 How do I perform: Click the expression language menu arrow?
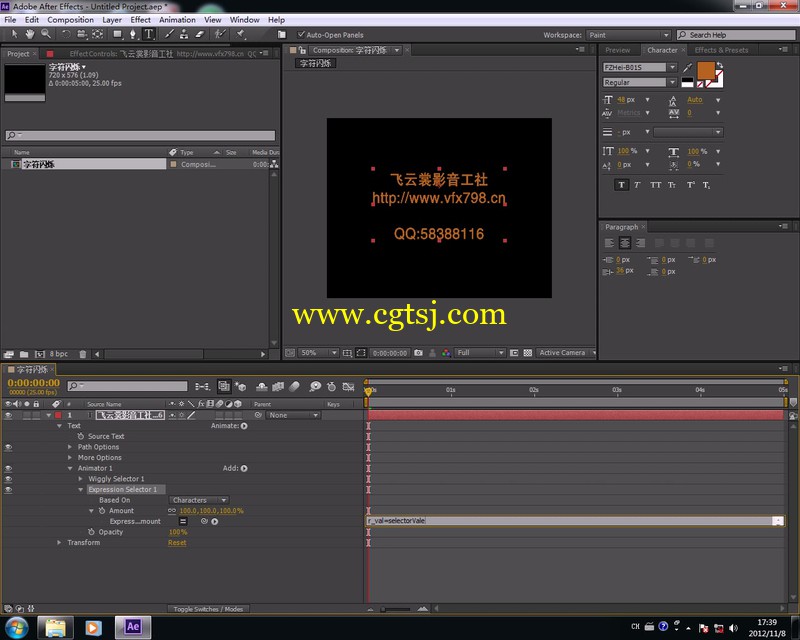(x=215, y=521)
